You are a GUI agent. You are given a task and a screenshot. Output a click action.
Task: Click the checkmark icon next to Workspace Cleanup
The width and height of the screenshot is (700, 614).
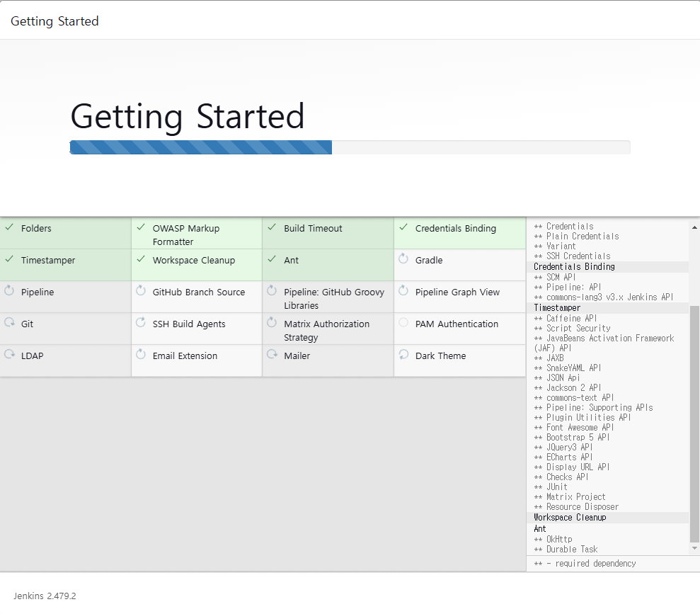pyautogui.click(x=141, y=259)
